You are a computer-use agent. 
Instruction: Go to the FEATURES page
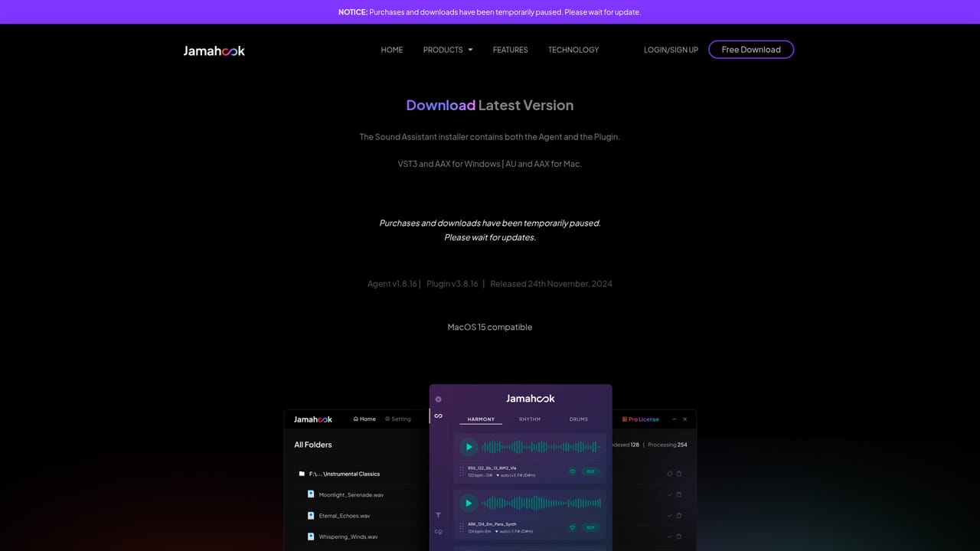[x=510, y=50]
